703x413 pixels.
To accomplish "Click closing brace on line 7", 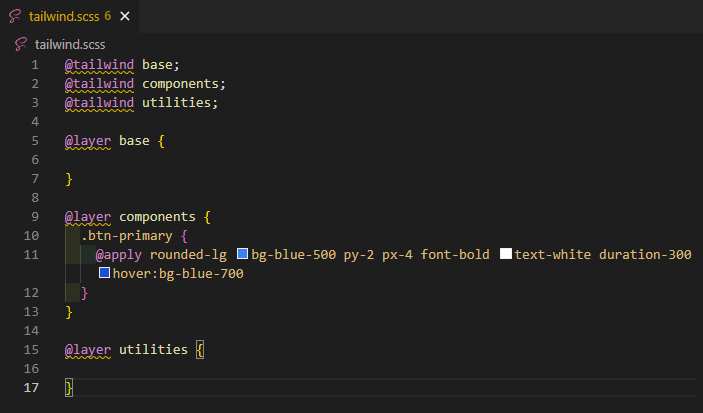I will 69,179.
